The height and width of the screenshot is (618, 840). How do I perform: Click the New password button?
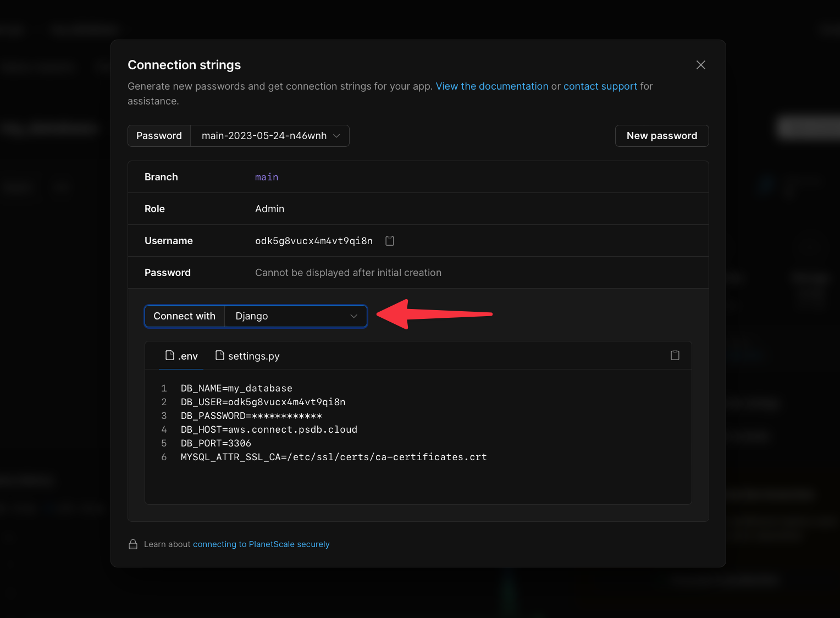(661, 136)
